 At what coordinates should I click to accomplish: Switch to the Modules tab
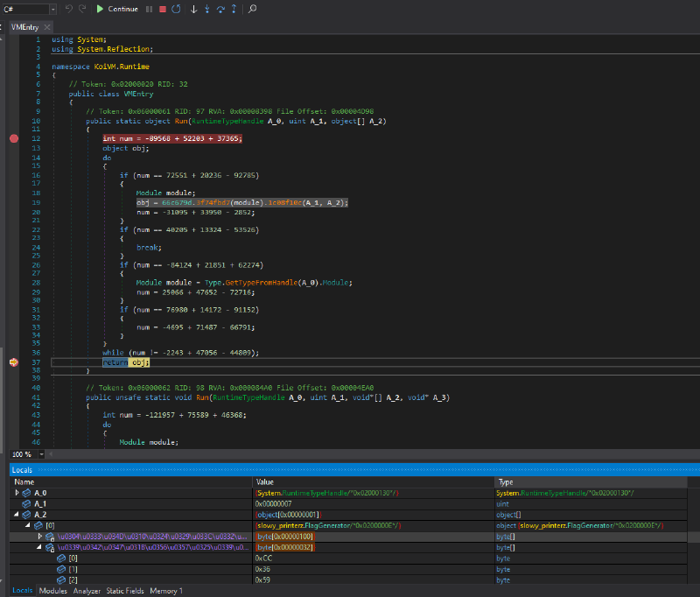point(52,591)
